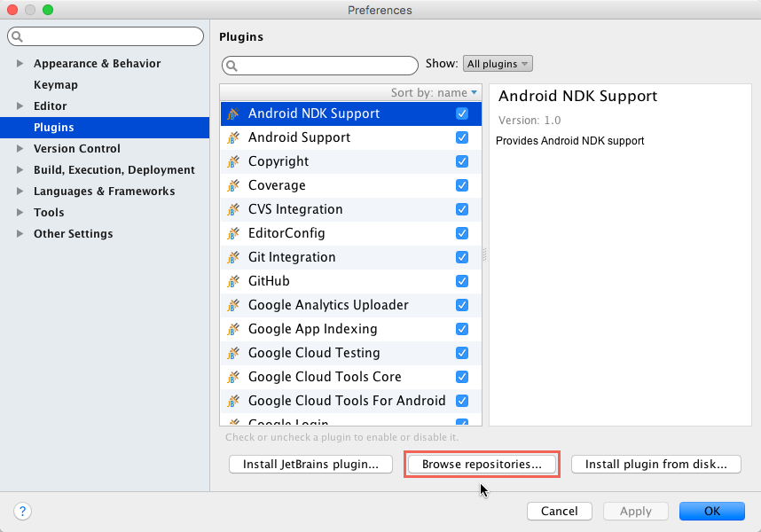Select the EditorConfig plugin name
The height and width of the screenshot is (532, 761).
pyautogui.click(x=286, y=233)
